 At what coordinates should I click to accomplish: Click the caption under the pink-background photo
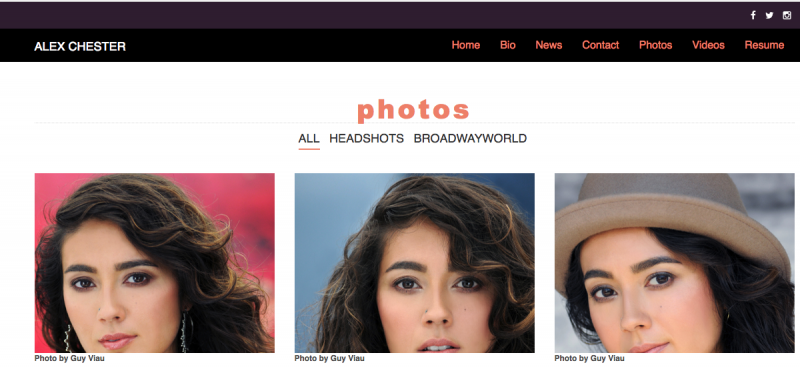pyautogui.click(x=69, y=358)
